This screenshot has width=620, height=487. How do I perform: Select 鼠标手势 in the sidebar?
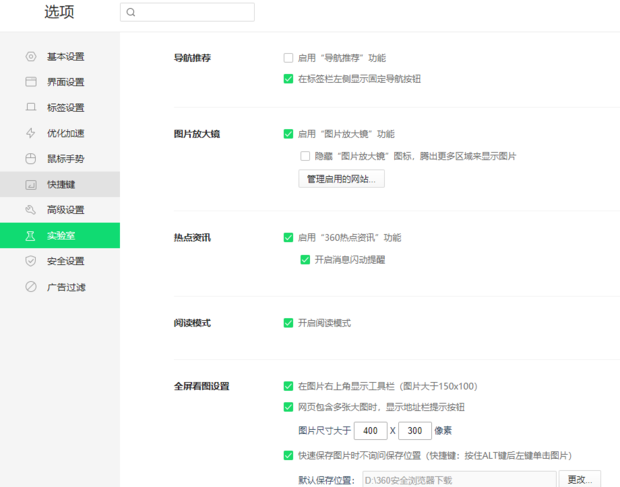[x=60, y=159]
